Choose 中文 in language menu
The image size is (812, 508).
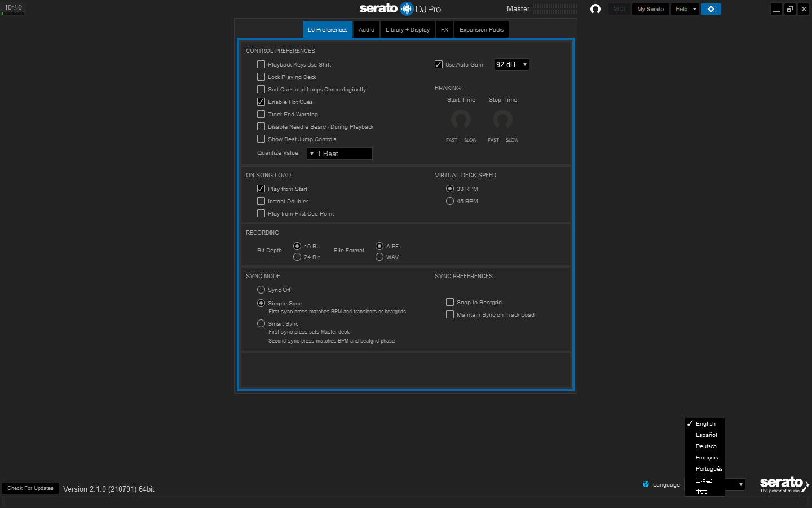point(705,491)
